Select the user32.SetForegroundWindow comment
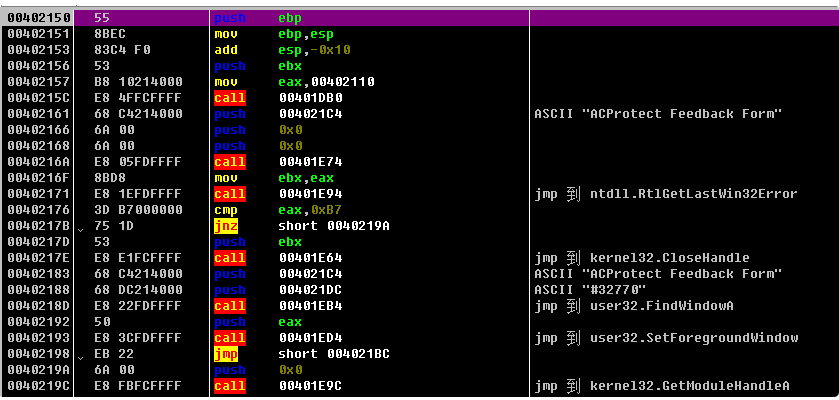The height and width of the screenshot is (400, 839). point(666,337)
